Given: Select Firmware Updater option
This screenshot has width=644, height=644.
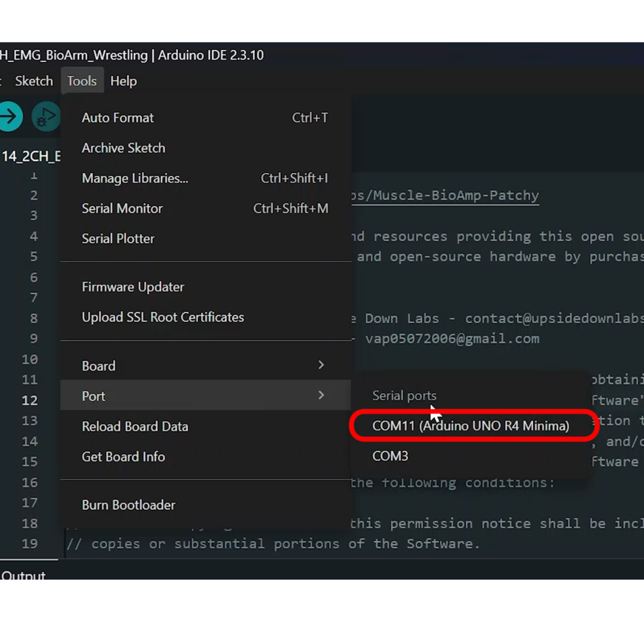Looking at the screenshot, I should click(x=205, y=287).
